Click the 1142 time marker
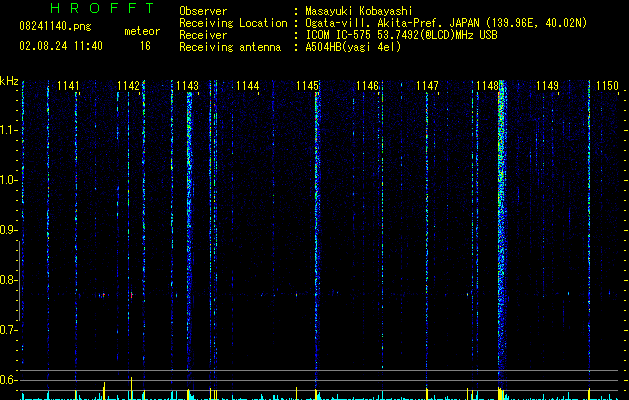 tap(128, 86)
